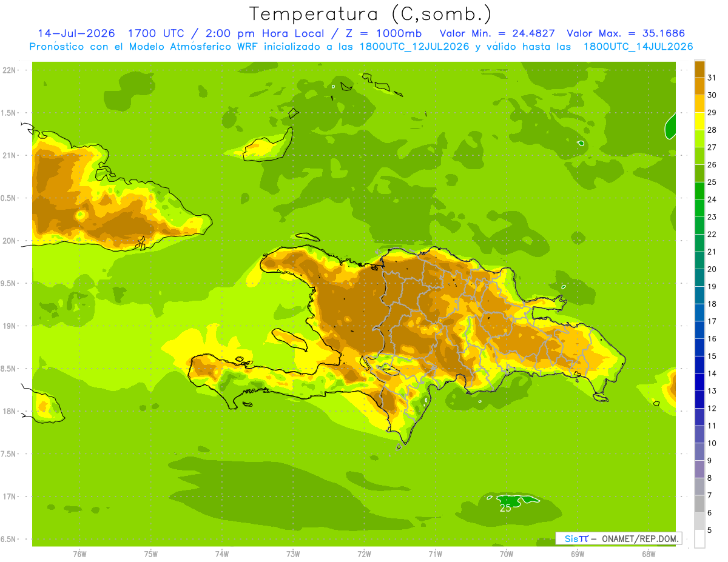This screenshot has height=562, width=728.
Task: Pick the blue swatch between 17 and 18
Action: (700, 312)
